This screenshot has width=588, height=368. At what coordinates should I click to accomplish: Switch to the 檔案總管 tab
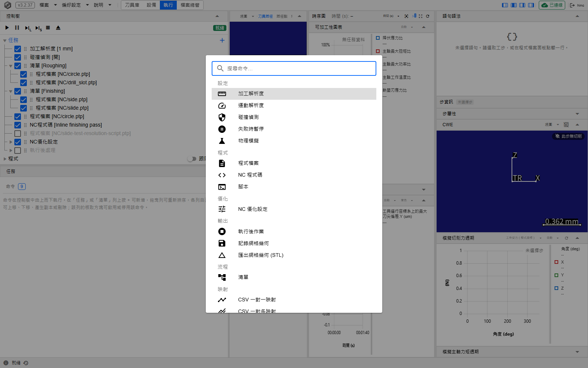tap(190, 5)
